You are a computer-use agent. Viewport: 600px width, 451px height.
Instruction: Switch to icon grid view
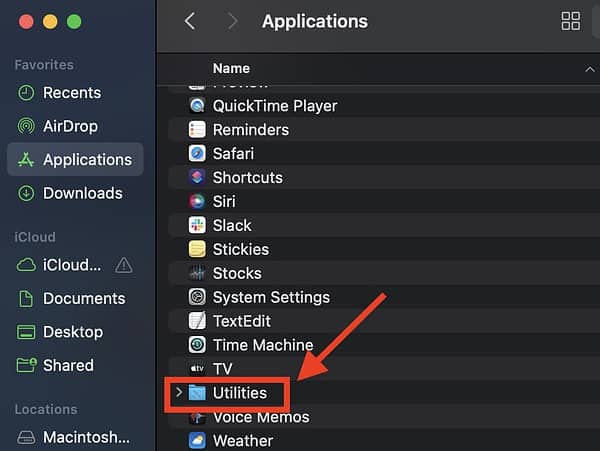(571, 21)
